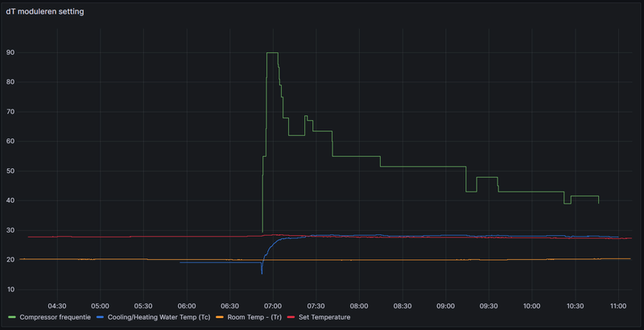Click the 11:00 time axis label
644x330 pixels.
[618, 306]
